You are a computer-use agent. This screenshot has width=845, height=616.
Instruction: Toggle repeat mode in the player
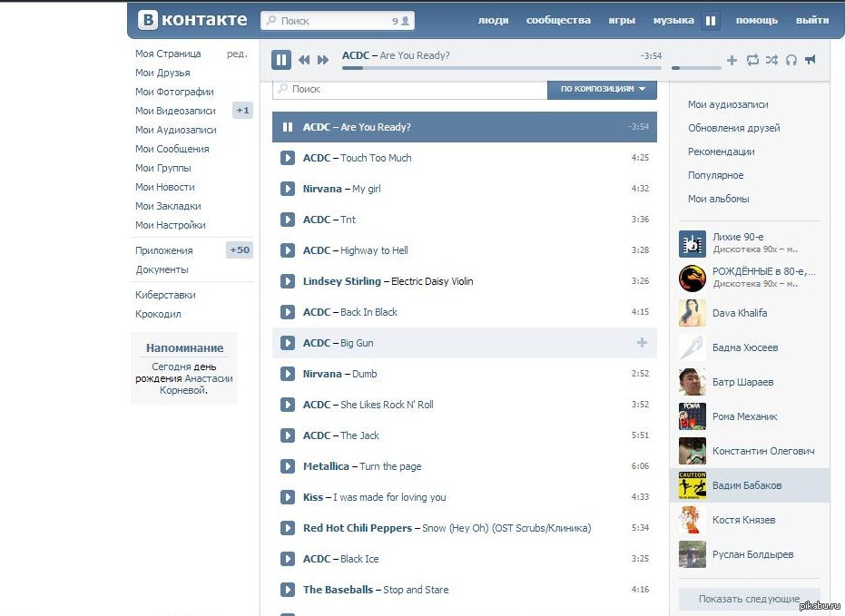752,60
